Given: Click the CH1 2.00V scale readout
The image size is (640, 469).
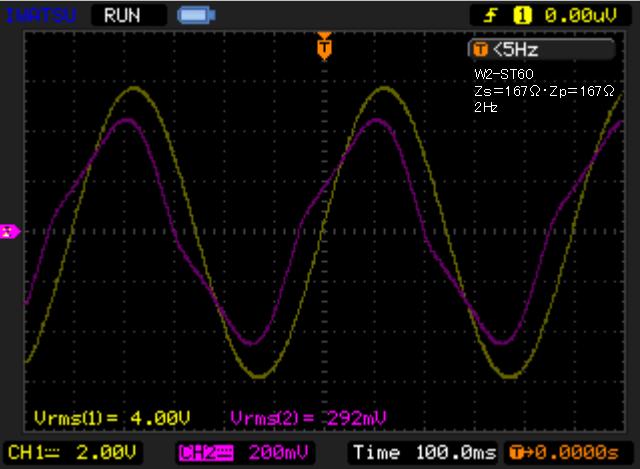Looking at the screenshot, I should click(x=72, y=452).
